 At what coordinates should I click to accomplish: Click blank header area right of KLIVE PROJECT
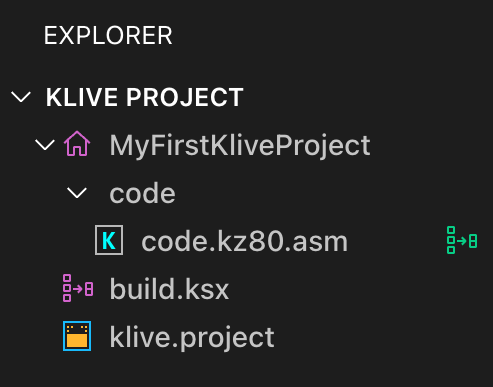pos(367,97)
